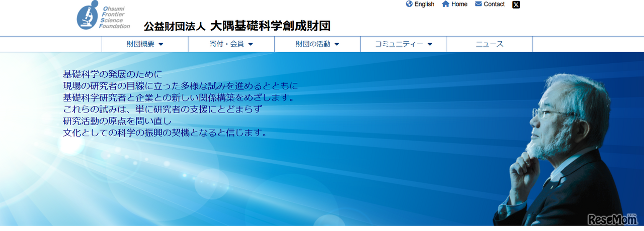This screenshot has height=231, width=644.
Task: Expand the dropdown arrow next to コミュニティー
Action: coord(430,44)
